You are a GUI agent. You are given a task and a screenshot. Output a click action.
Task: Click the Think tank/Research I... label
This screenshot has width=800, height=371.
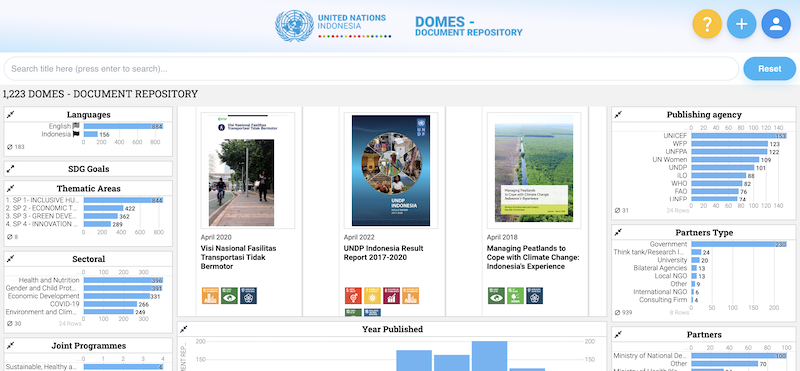(x=650, y=252)
